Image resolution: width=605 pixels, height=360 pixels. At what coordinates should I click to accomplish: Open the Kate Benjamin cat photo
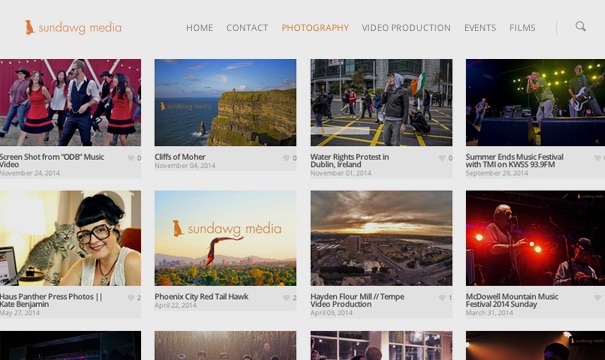pyautogui.click(x=70, y=238)
